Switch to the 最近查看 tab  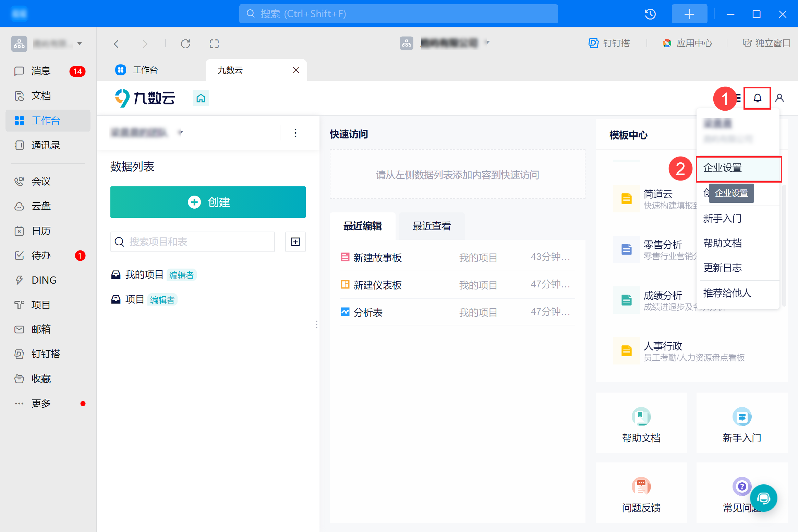point(432,226)
